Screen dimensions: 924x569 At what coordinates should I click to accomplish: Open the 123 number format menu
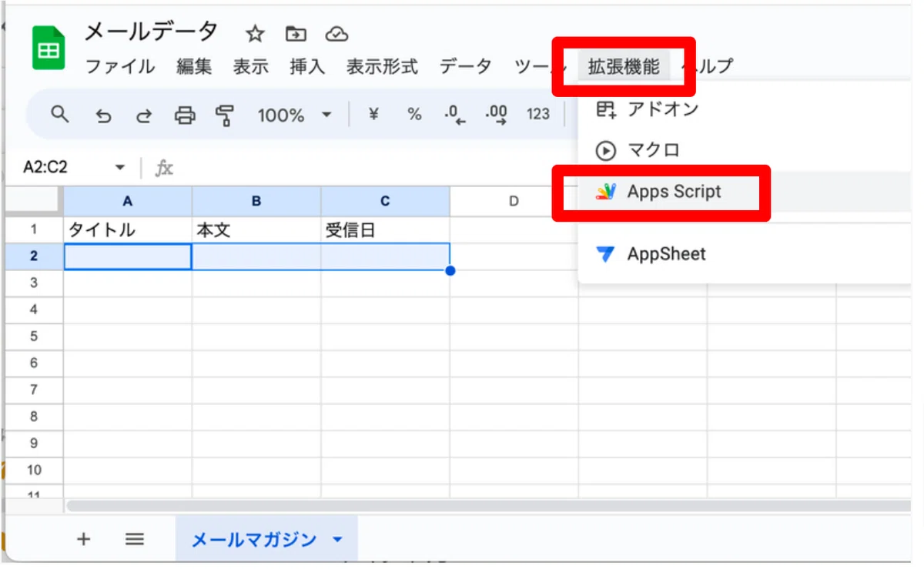pos(538,115)
